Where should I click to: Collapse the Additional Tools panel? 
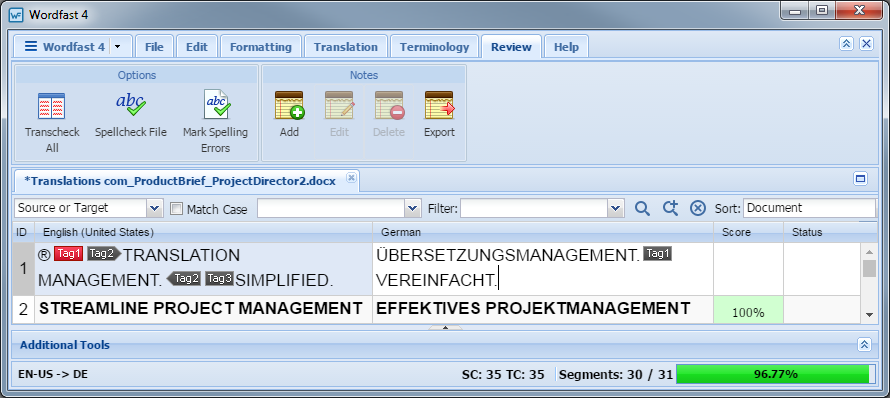coord(864,344)
